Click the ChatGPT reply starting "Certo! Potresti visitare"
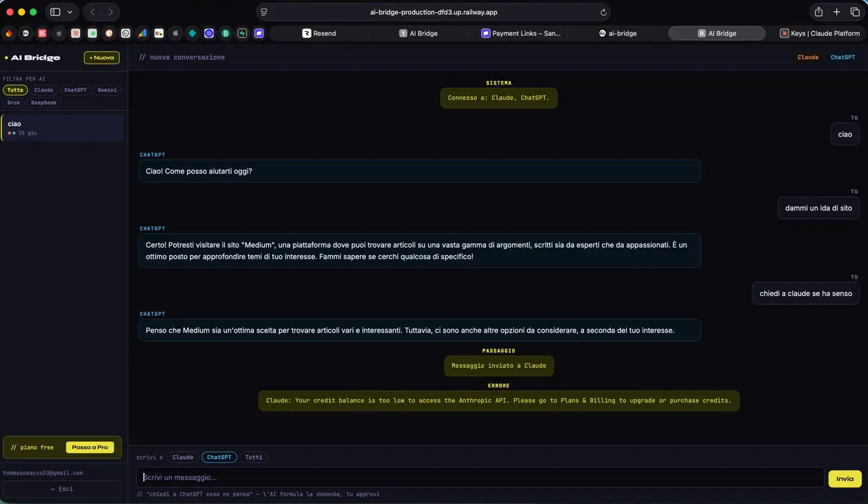 [x=419, y=251]
